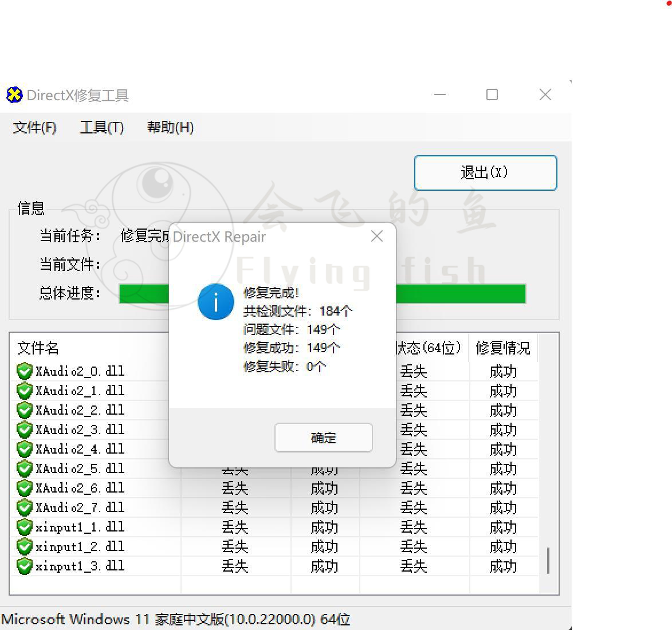Click the green shield icon for XAudio2_6.dll
This screenshot has width=672, height=630.
pyautogui.click(x=25, y=488)
